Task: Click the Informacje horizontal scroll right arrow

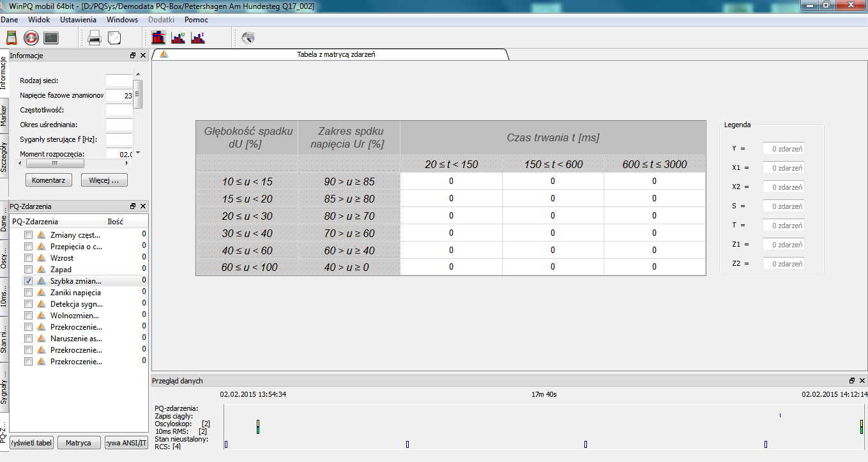Action: point(126,163)
